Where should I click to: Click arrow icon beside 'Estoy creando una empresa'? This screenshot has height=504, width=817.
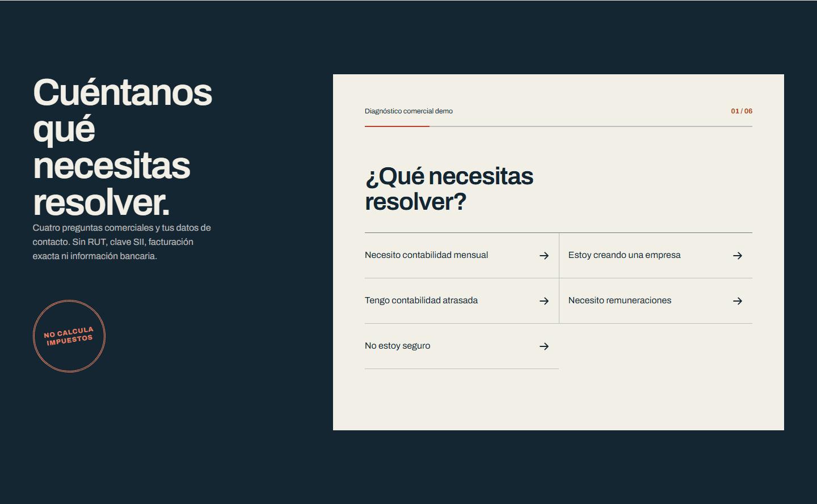click(x=738, y=256)
